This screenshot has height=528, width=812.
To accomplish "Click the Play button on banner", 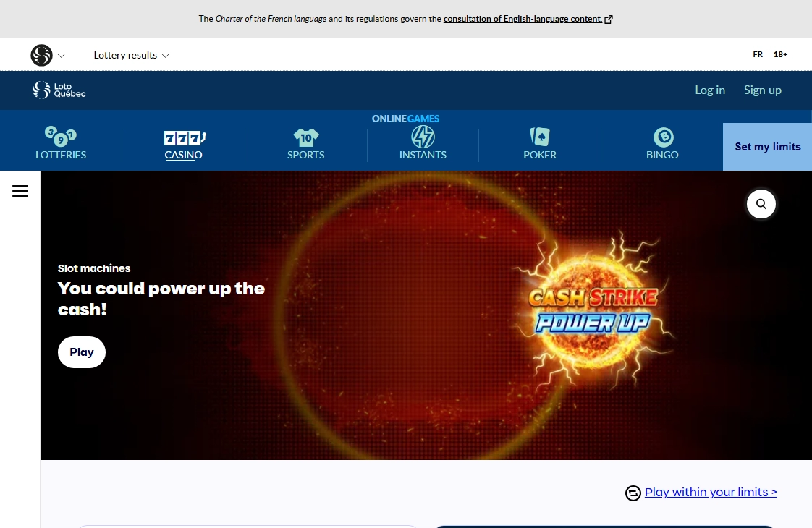I will pyautogui.click(x=82, y=352).
